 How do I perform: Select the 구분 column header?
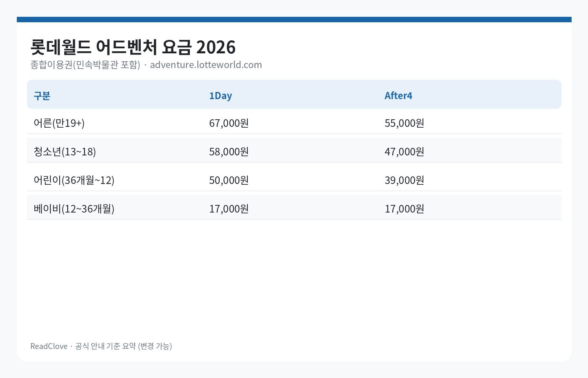coord(42,96)
